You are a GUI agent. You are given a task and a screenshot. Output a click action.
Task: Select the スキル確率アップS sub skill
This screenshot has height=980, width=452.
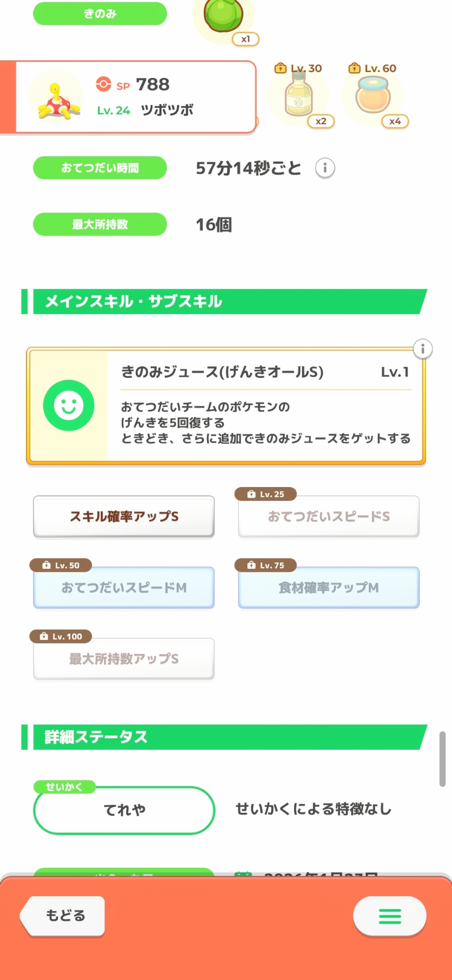(124, 516)
